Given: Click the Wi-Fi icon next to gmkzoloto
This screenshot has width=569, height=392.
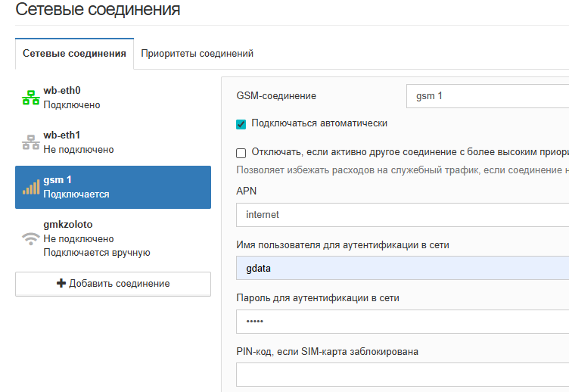Looking at the screenshot, I should point(30,238).
